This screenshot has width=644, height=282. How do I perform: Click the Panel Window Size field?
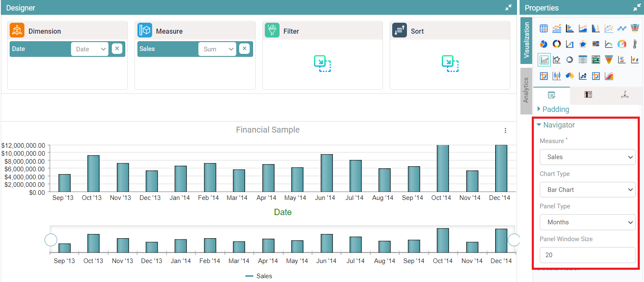pos(587,255)
